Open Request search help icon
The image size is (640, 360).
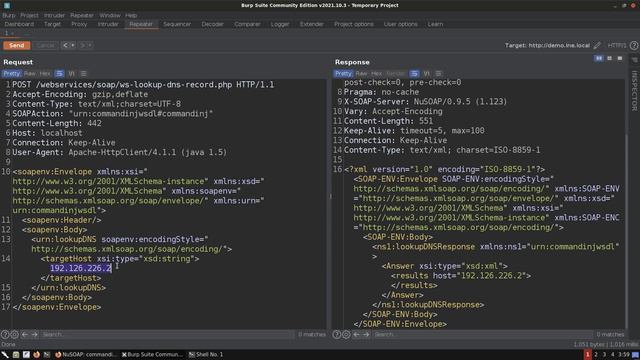coord(5,334)
